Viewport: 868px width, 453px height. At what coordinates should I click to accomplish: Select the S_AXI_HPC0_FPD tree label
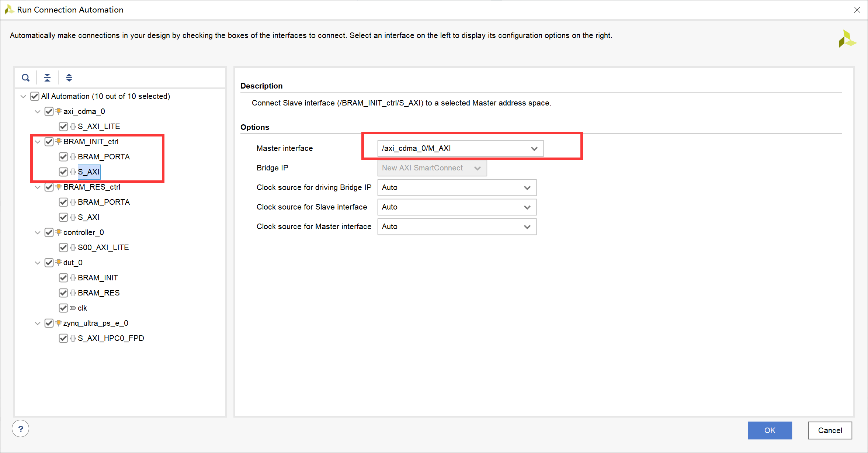(x=111, y=338)
